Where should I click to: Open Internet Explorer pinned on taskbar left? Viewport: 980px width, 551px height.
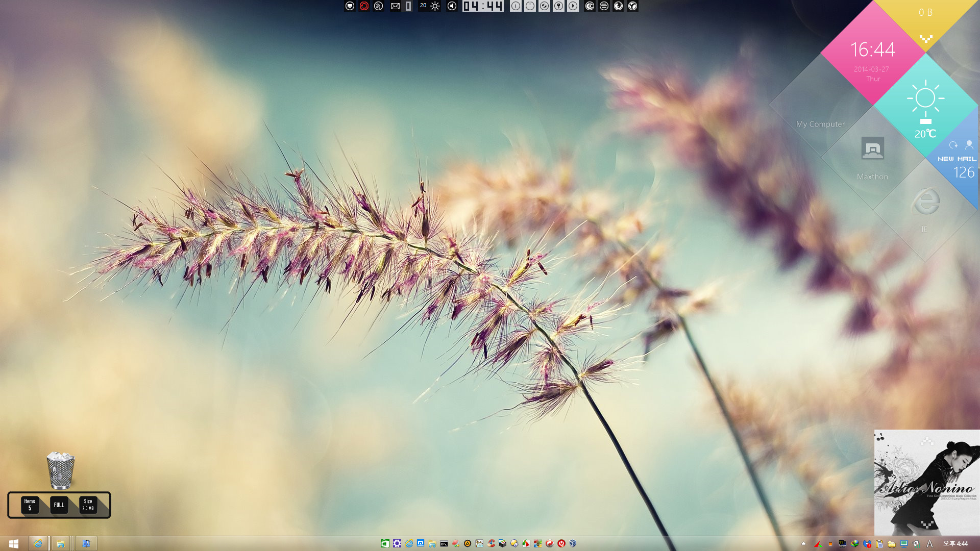click(x=38, y=544)
